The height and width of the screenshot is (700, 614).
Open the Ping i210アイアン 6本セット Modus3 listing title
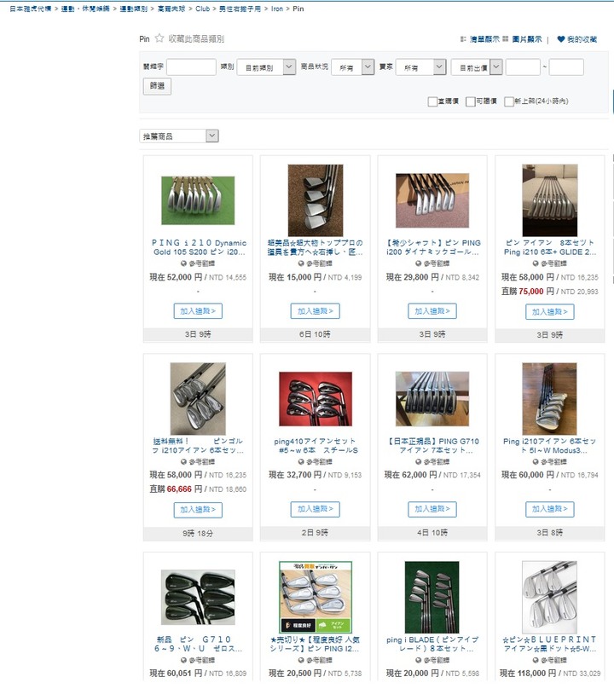(550, 446)
